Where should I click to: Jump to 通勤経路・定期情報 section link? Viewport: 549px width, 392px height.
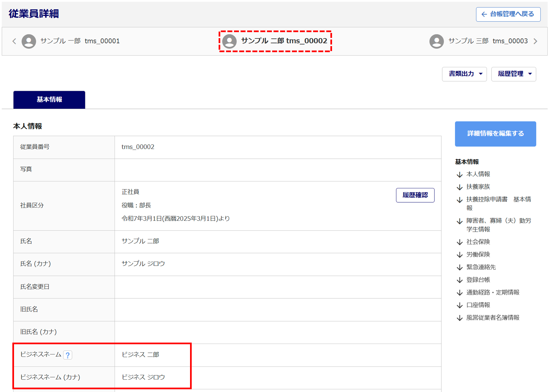492,292
